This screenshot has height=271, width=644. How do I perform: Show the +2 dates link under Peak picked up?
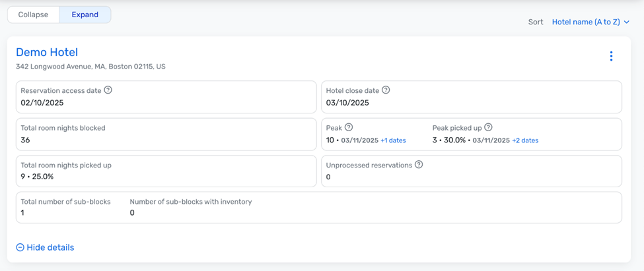coord(525,140)
